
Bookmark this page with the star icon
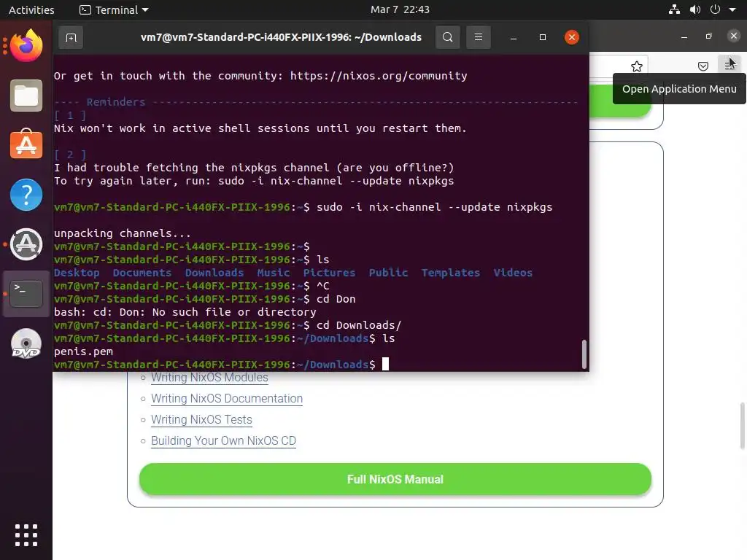coord(636,66)
